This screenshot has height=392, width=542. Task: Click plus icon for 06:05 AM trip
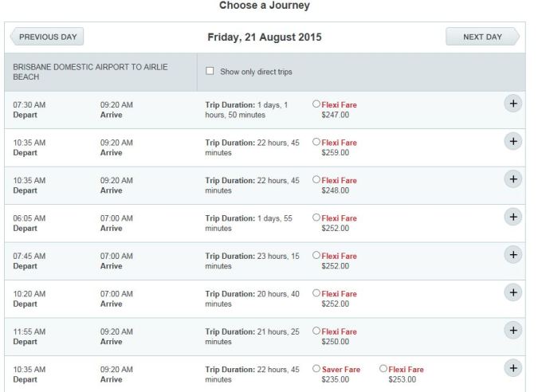[513, 217]
